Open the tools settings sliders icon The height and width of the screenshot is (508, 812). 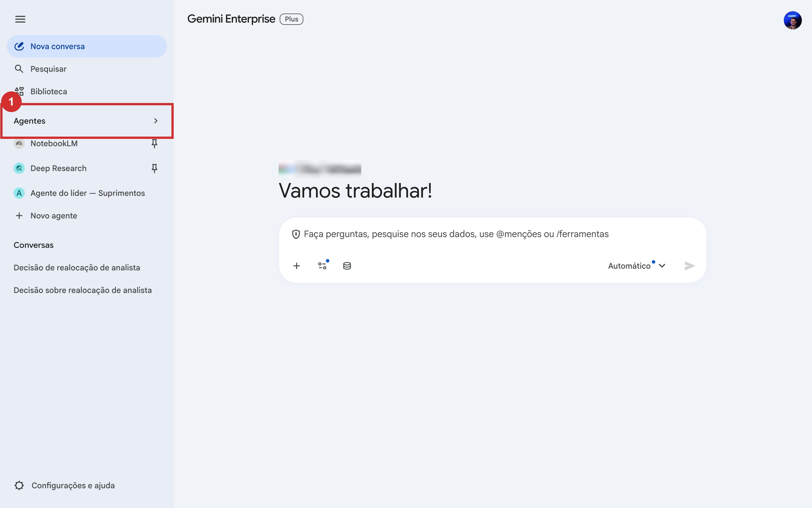pos(323,265)
